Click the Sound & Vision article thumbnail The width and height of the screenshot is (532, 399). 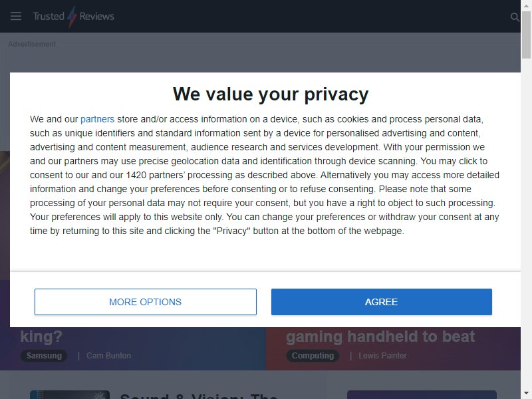(70, 394)
